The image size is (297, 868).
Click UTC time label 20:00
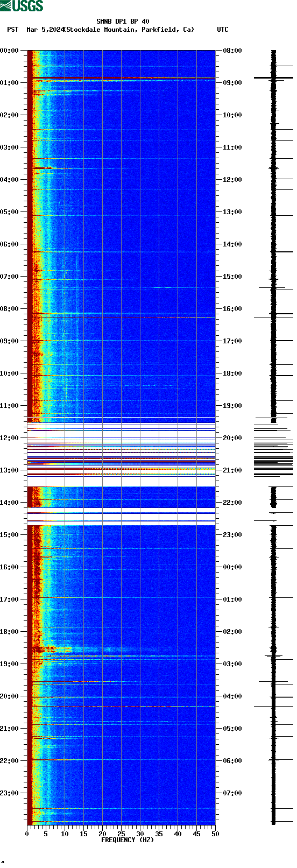coord(232,438)
